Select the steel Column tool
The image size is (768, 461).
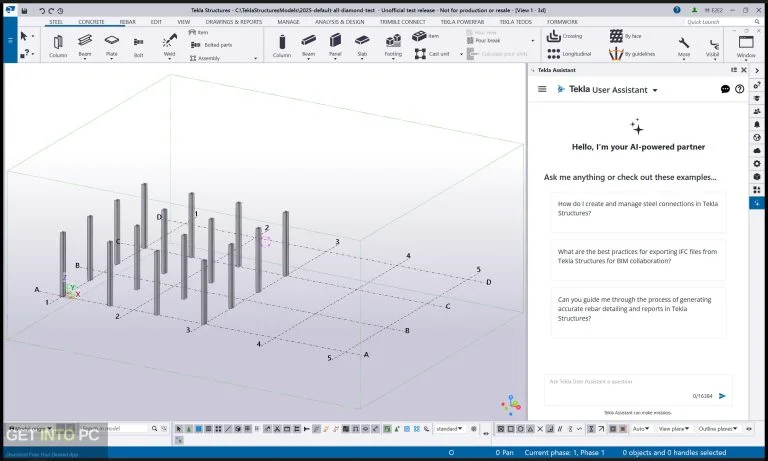[x=58, y=46]
